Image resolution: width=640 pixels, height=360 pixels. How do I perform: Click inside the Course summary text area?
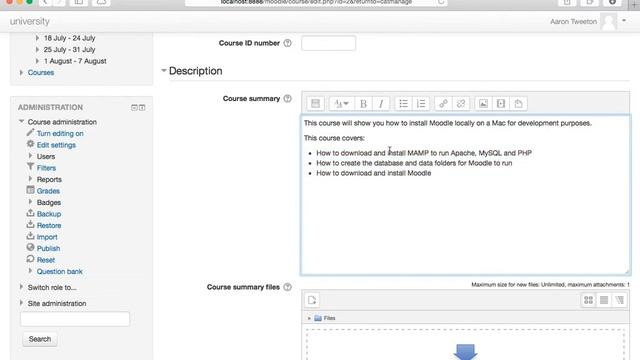[465, 195]
